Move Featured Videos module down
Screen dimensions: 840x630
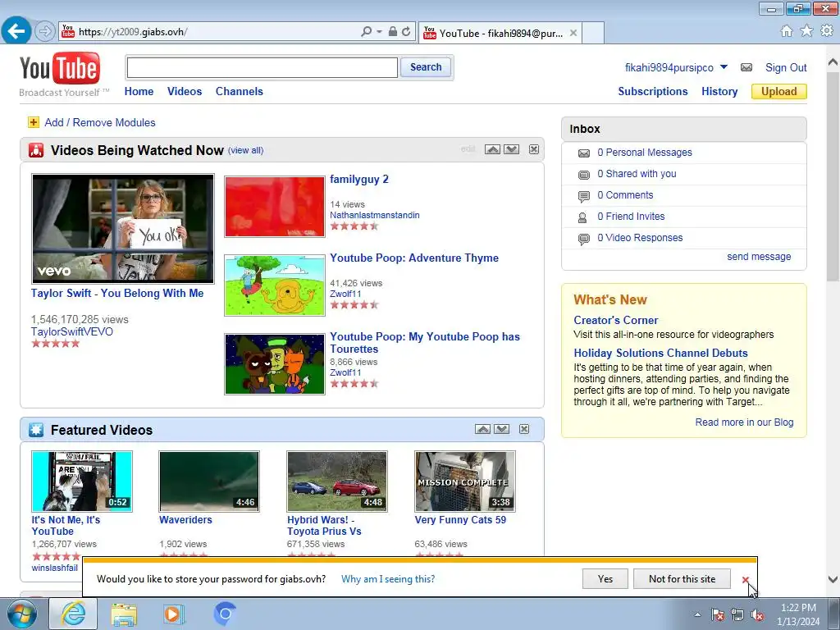(502, 429)
